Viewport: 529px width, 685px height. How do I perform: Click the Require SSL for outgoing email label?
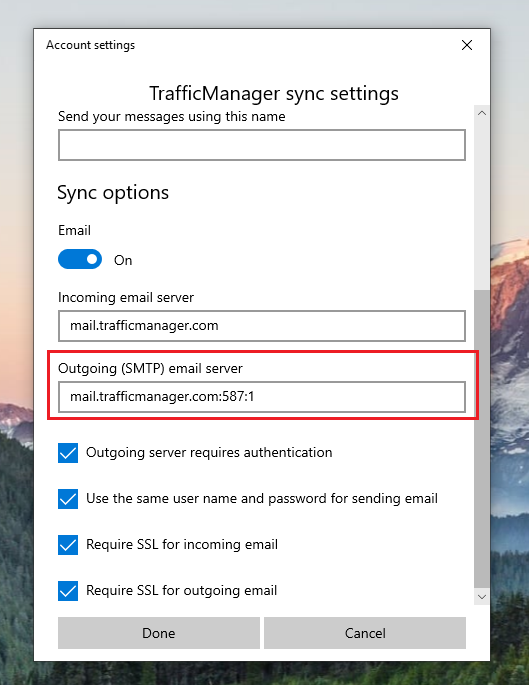click(182, 591)
